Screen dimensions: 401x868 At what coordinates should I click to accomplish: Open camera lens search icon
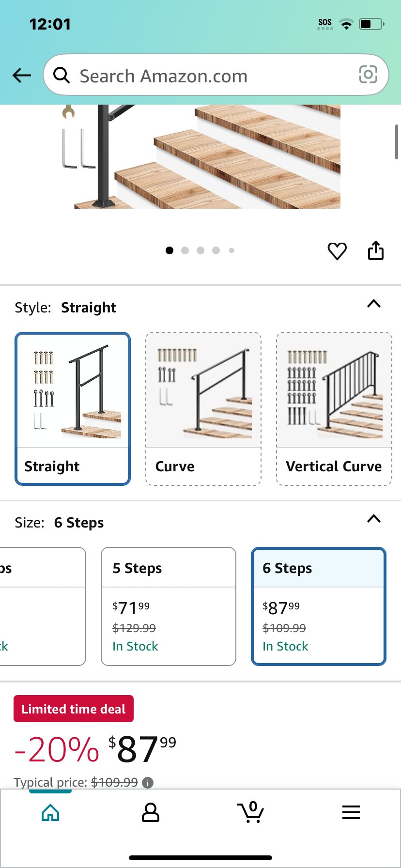[368, 75]
